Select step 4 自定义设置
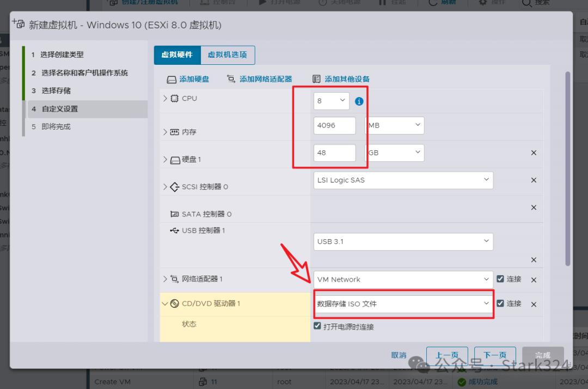 pyautogui.click(x=86, y=109)
